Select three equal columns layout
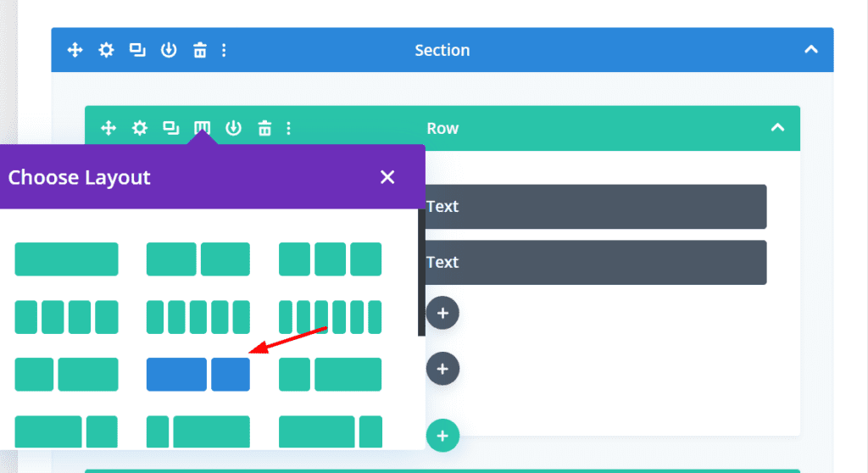 click(330, 259)
